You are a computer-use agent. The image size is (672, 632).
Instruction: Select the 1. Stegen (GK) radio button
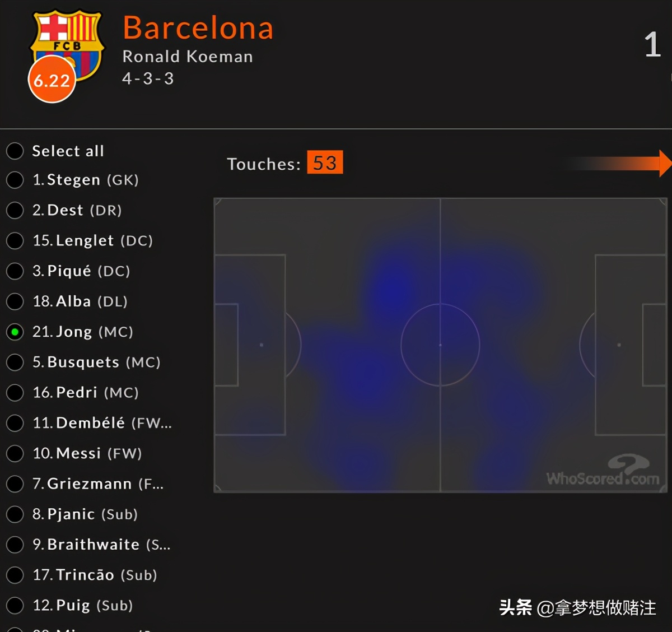[x=15, y=180]
